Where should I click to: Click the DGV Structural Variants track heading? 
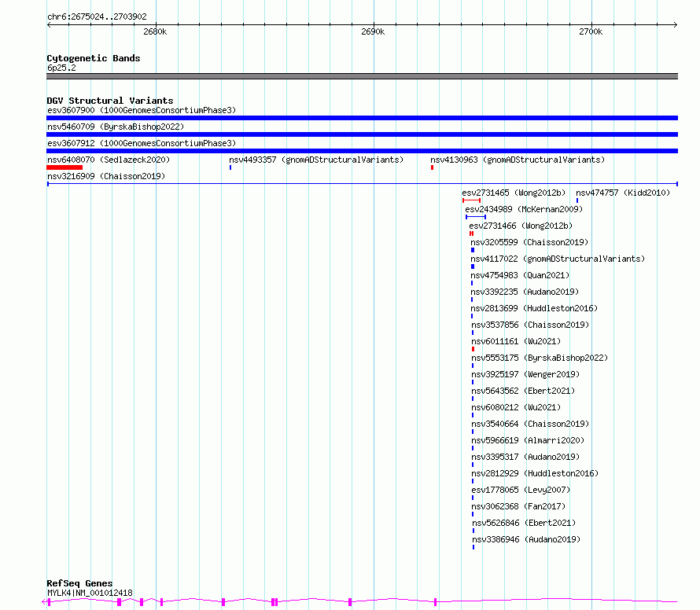tap(110, 101)
